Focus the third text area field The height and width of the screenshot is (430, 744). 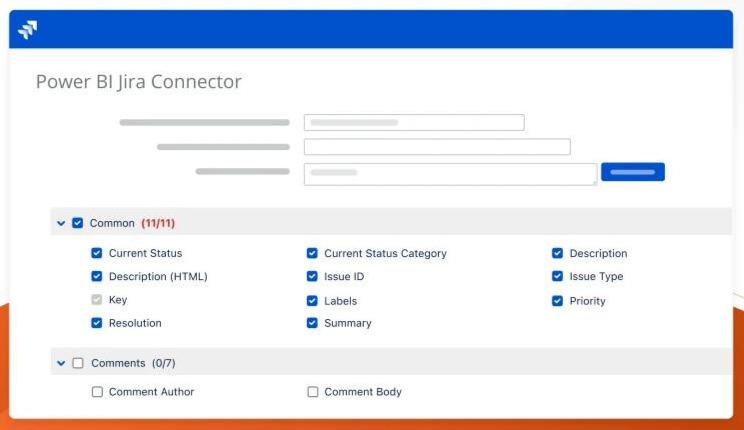[x=450, y=174]
